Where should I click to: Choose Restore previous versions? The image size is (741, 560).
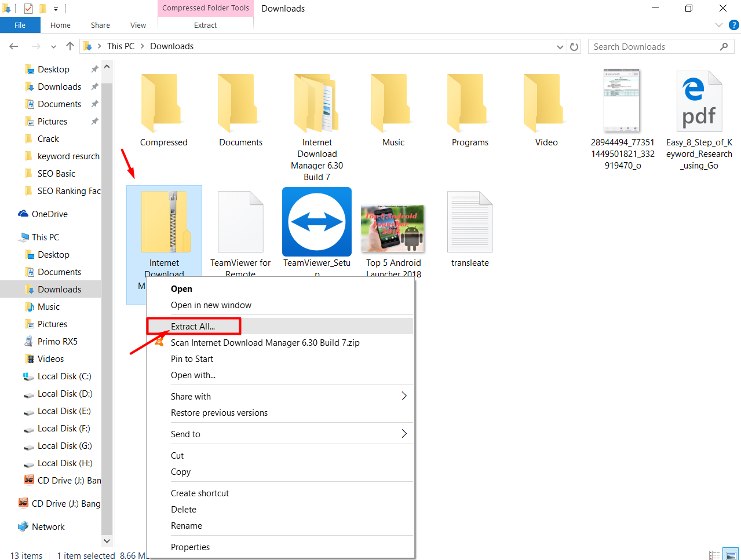280,413
